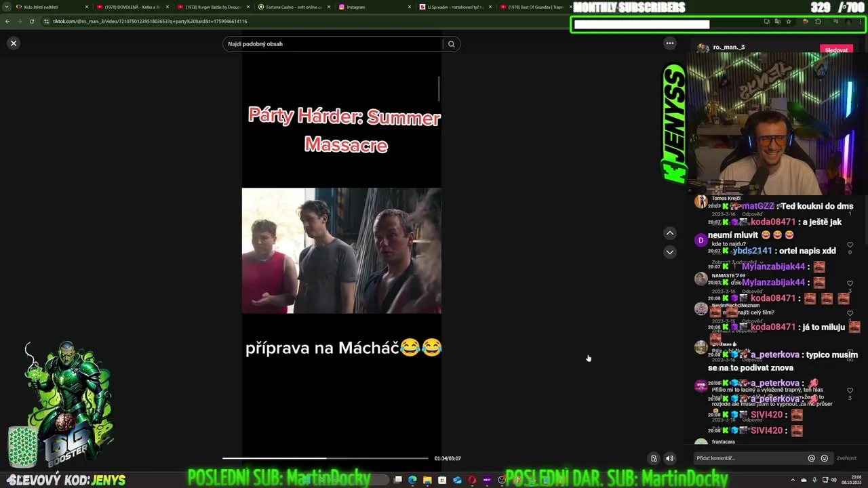Insert a mention with the @ icon
The width and height of the screenshot is (868, 488).
pyautogui.click(x=812, y=458)
